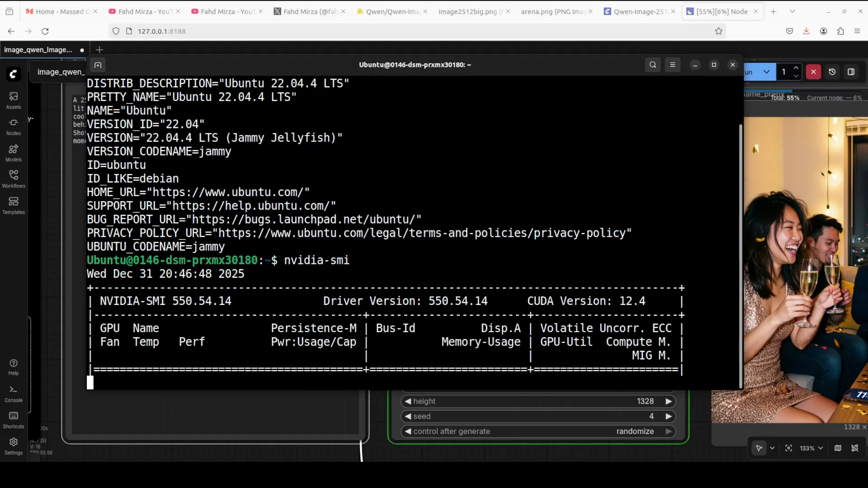
Task: Open the terminal hamburger menu
Action: click(x=673, y=65)
